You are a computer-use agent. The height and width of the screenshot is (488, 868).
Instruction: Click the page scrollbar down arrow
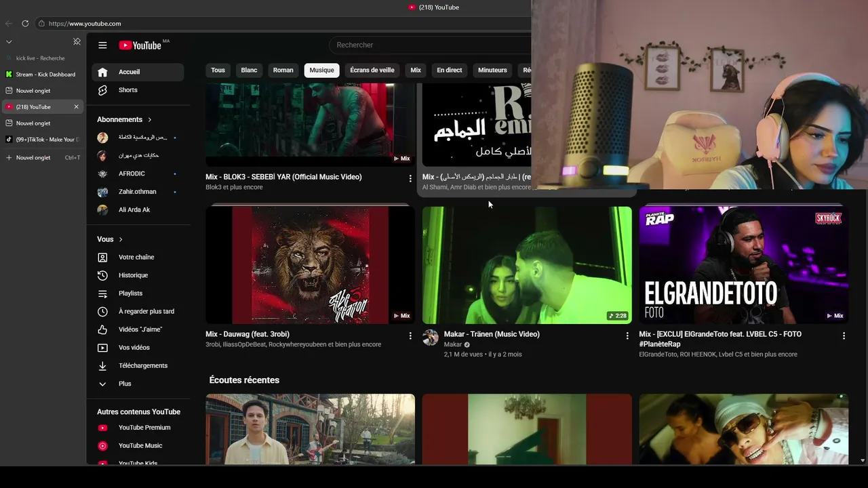[863, 460]
